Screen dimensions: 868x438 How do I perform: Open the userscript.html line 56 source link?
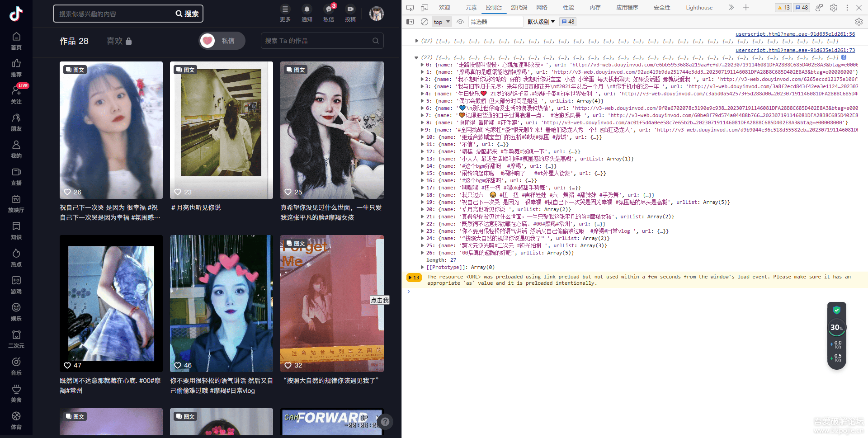point(795,34)
